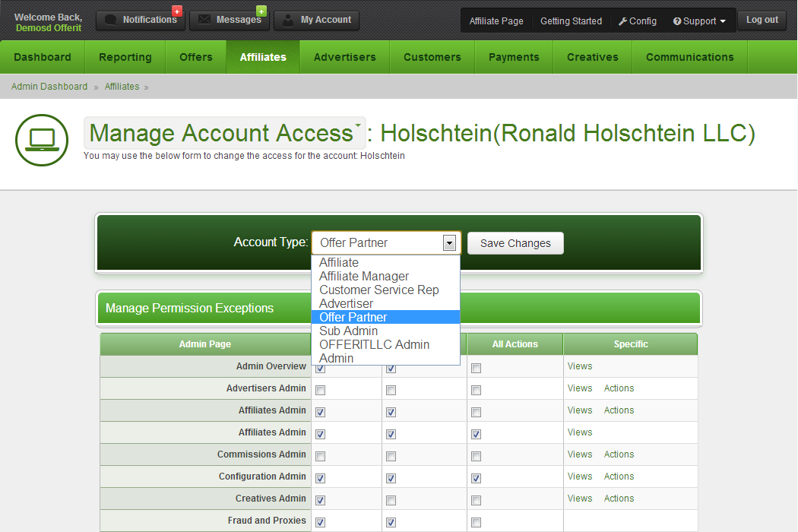Click the green plus badge on Messages
Viewport: 798px width, 532px height.
261,11
